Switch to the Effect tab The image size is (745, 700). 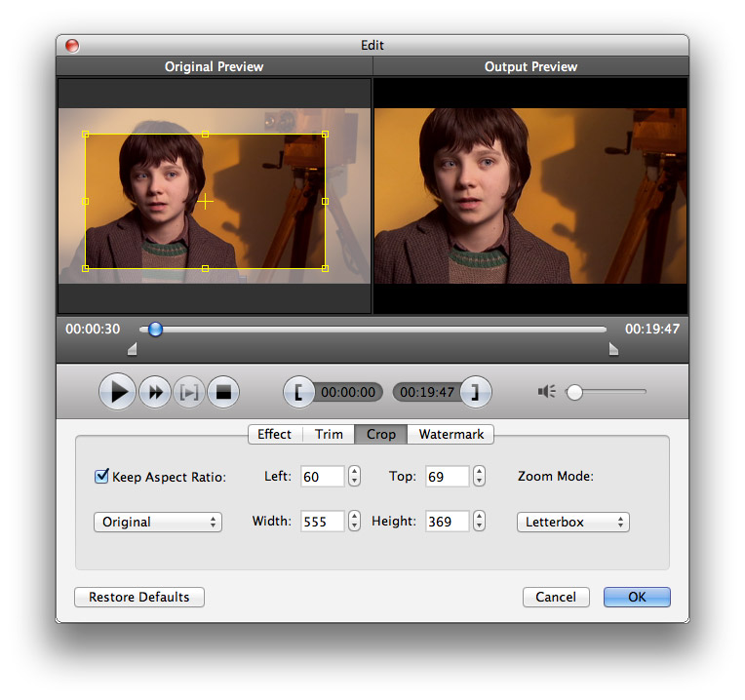tap(274, 434)
